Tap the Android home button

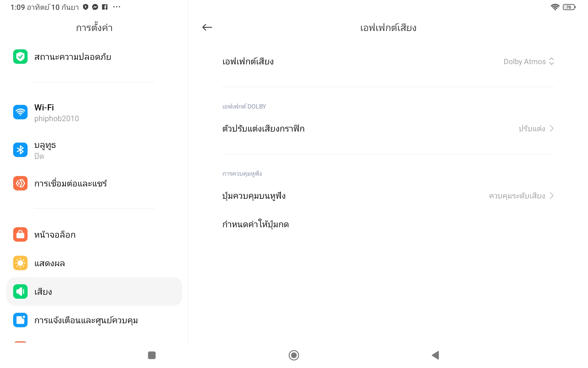point(294,355)
